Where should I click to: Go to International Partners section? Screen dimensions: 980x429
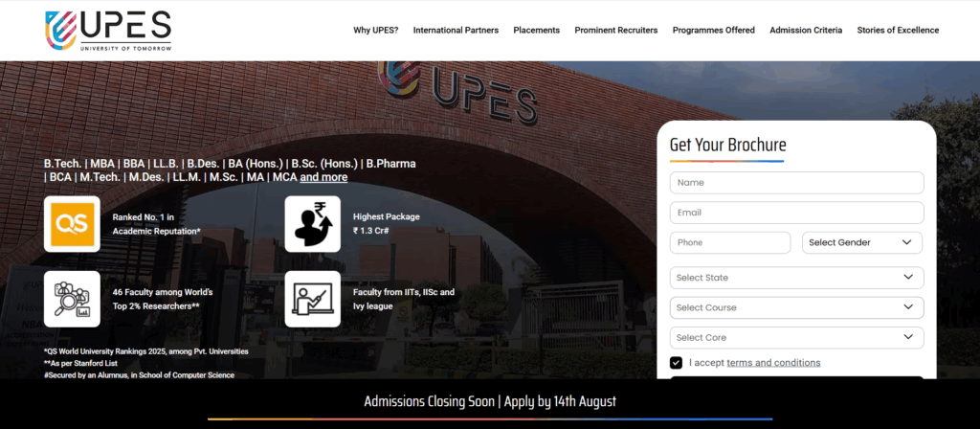tap(456, 31)
